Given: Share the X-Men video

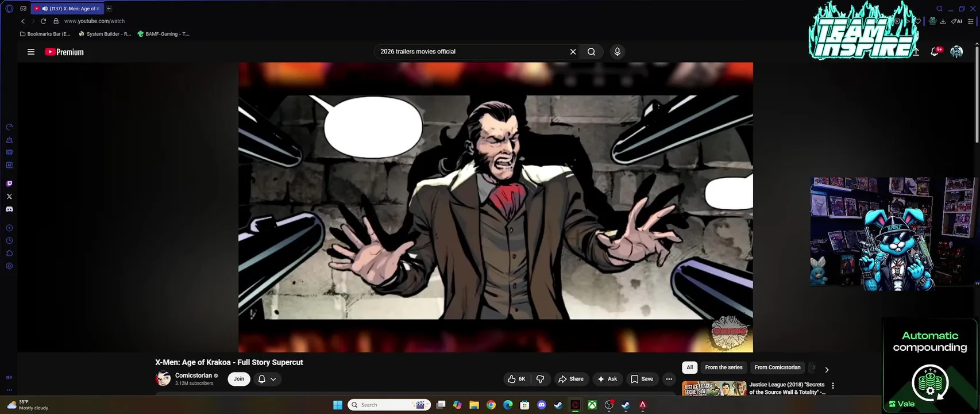Looking at the screenshot, I should click(571, 379).
